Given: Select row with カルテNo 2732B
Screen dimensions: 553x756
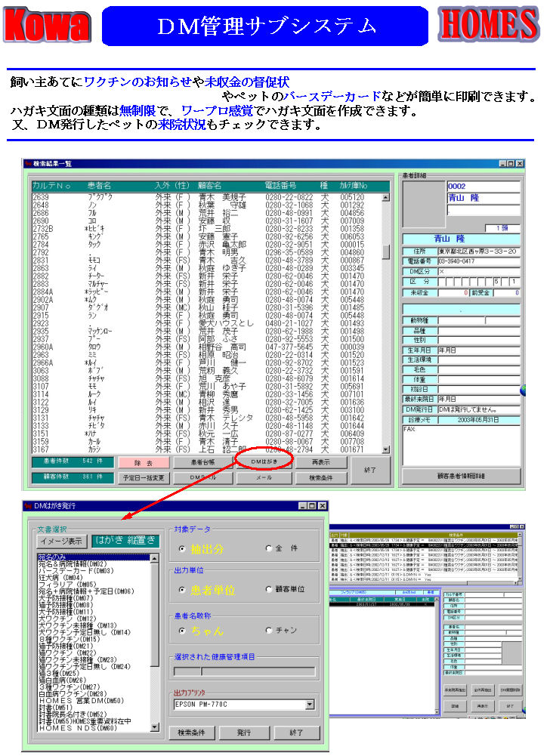Looking at the screenshot, I should tap(206, 229).
